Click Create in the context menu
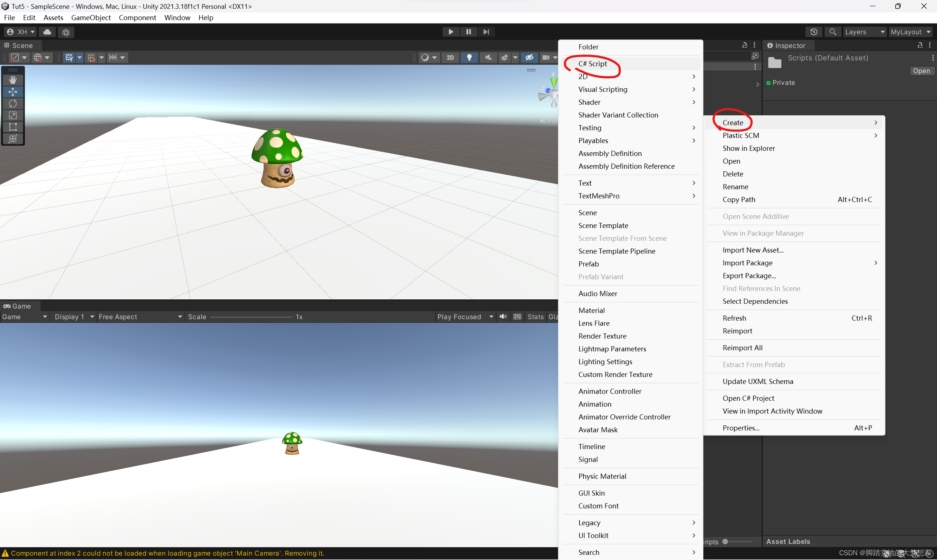Image resolution: width=937 pixels, height=560 pixels. (x=794, y=123)
